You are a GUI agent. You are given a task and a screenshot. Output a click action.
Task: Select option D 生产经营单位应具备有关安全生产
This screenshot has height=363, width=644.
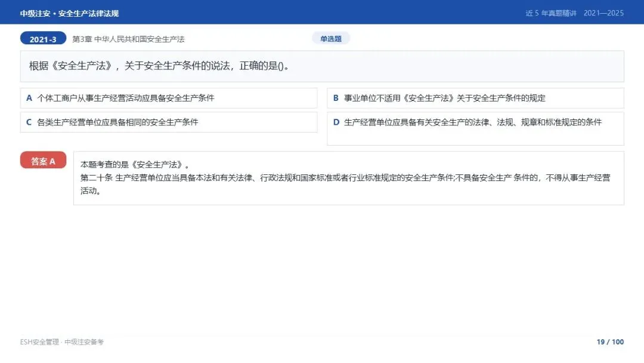point(476,129)
